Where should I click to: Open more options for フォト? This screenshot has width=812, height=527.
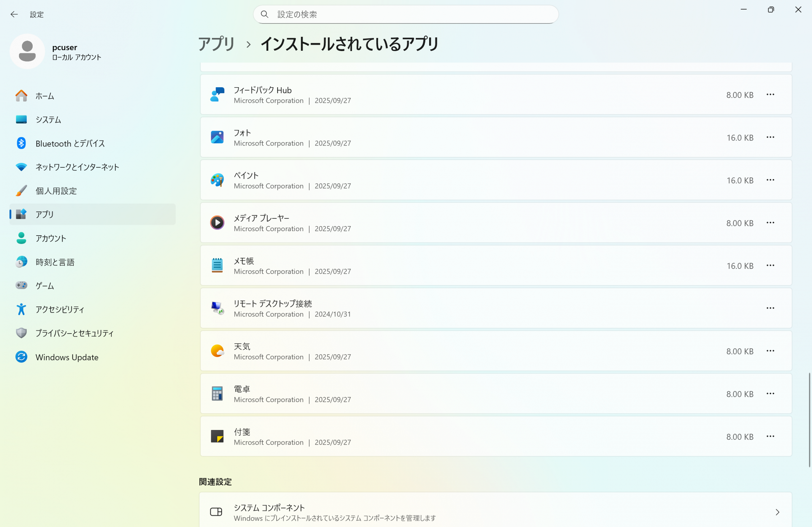click(770, 137)
